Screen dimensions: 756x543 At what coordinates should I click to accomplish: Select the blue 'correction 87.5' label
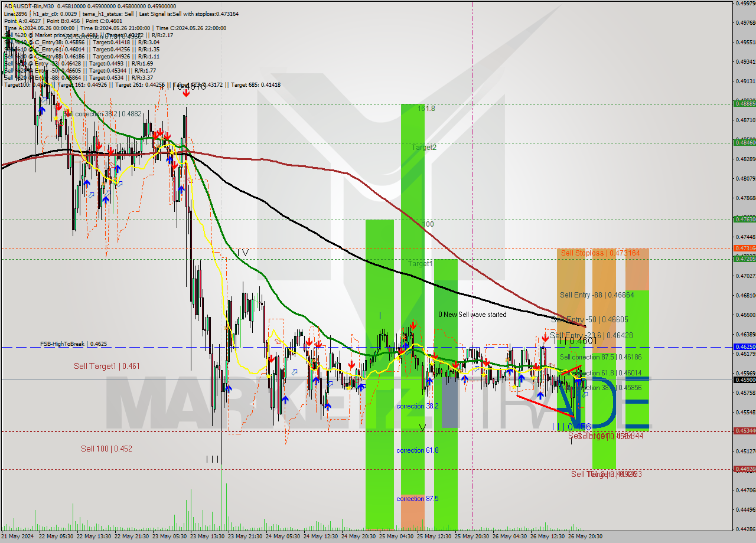tap(418, 499)
